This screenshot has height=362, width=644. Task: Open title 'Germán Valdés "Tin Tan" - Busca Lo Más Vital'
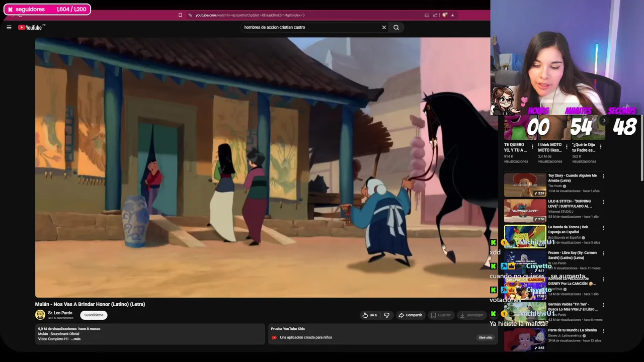click(573, 307)
